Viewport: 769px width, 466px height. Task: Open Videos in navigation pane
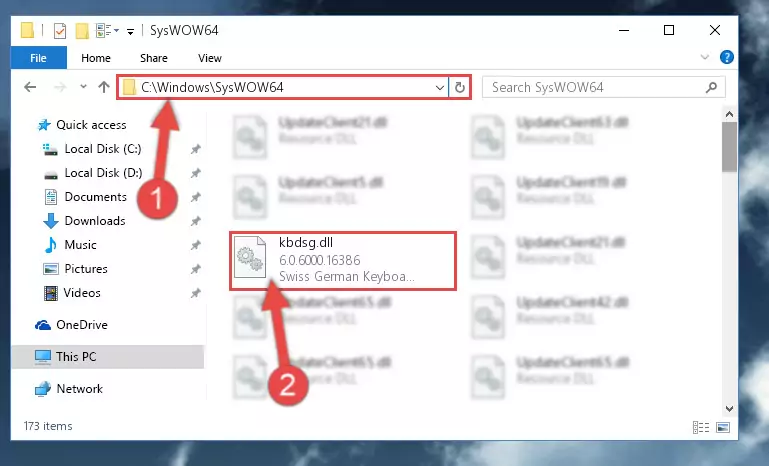(82, 293)
